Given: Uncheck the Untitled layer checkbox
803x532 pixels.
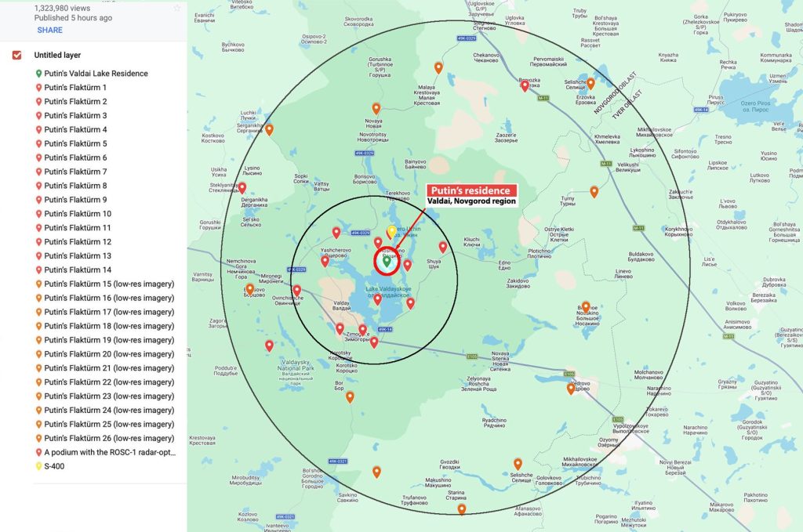Looking at the screenshot, I should (x=16, y=56).
